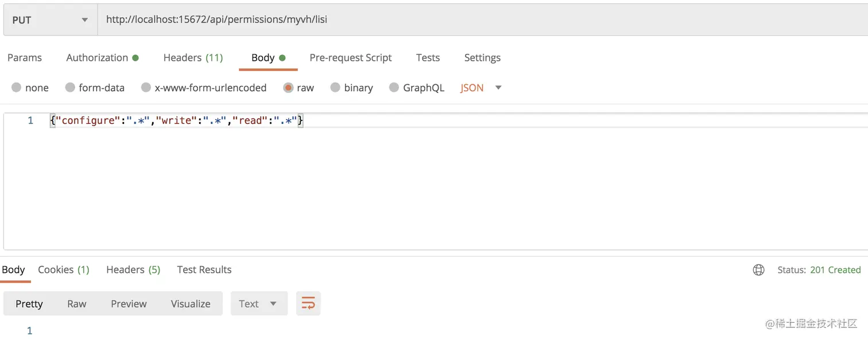The image size is (868, 340).
Task: Click the request URL input field
Action: pos(482,19)
